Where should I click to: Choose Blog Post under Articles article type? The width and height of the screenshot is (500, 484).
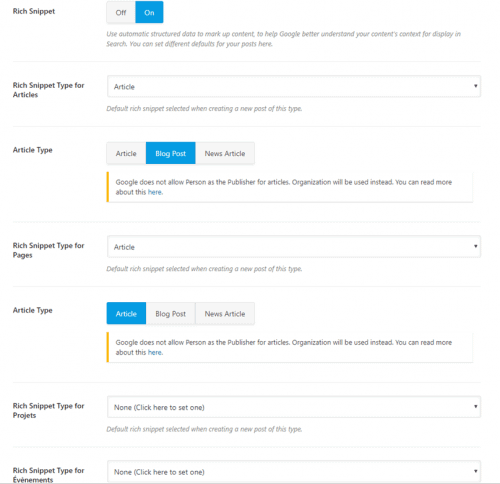pos(170,153)
